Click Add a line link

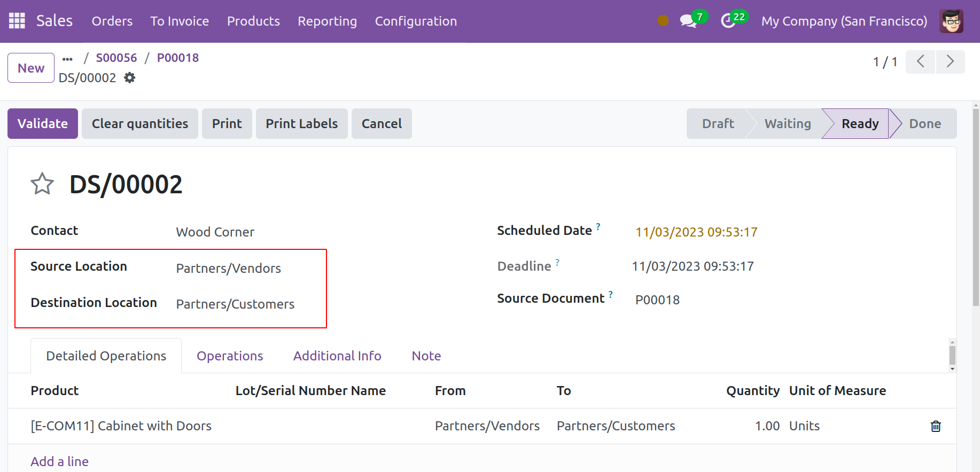pyautogui.click(x=60, y=461)
